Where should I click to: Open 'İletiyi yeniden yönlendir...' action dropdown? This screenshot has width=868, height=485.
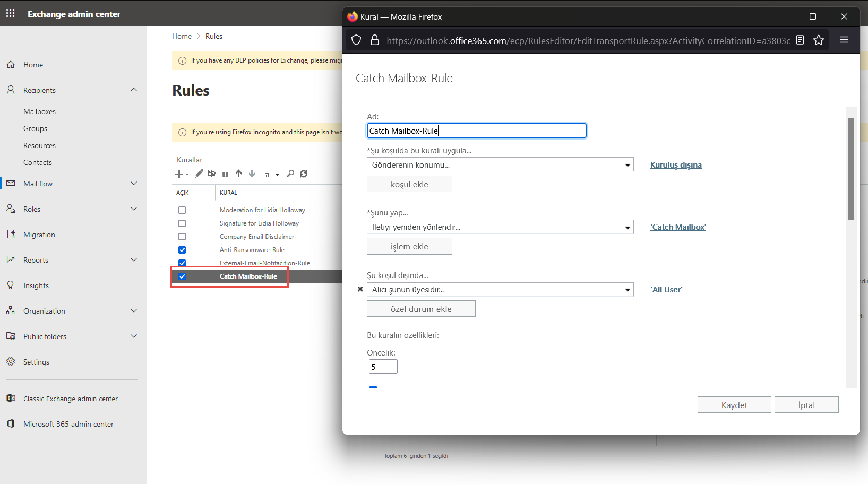pyautogui.click(x=500, y=227)
